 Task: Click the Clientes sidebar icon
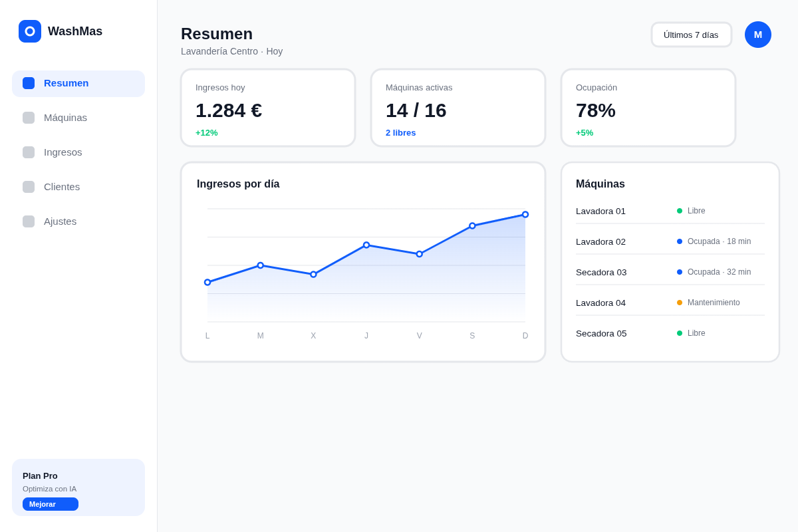pos(29,187)
